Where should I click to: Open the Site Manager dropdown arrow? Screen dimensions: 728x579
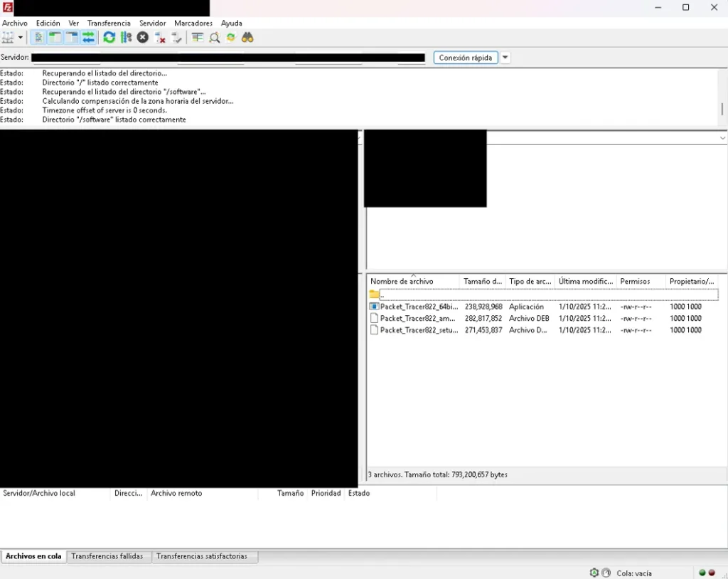click(x=21, y=38)
